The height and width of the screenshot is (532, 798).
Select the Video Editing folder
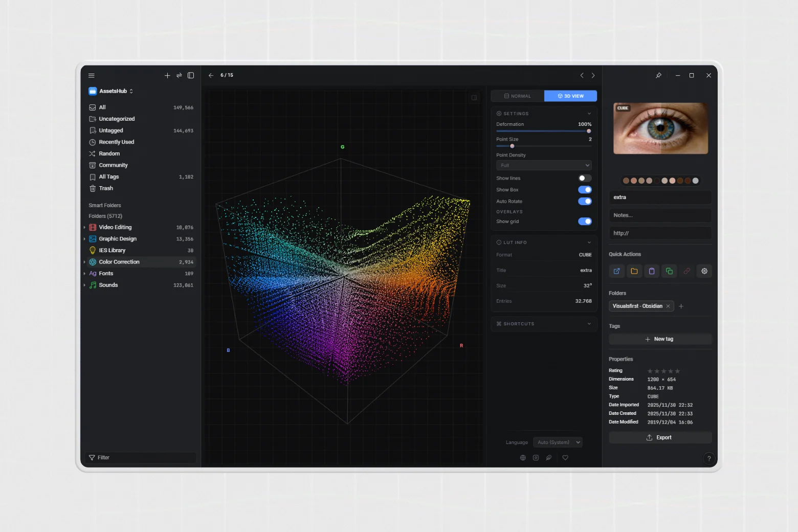[x=115, y=227]
